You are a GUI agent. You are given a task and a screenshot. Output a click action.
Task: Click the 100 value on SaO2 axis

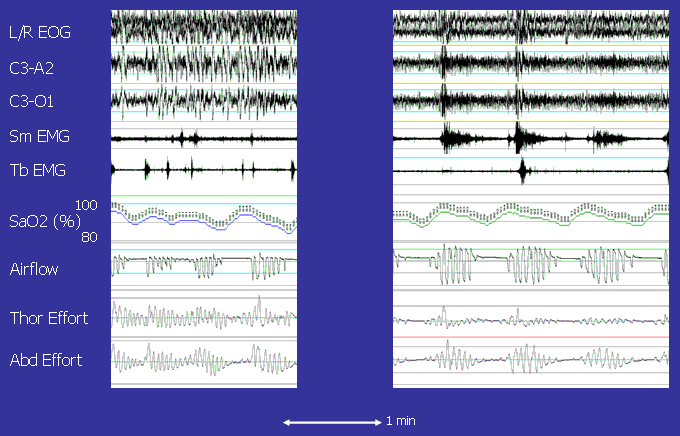86,204
